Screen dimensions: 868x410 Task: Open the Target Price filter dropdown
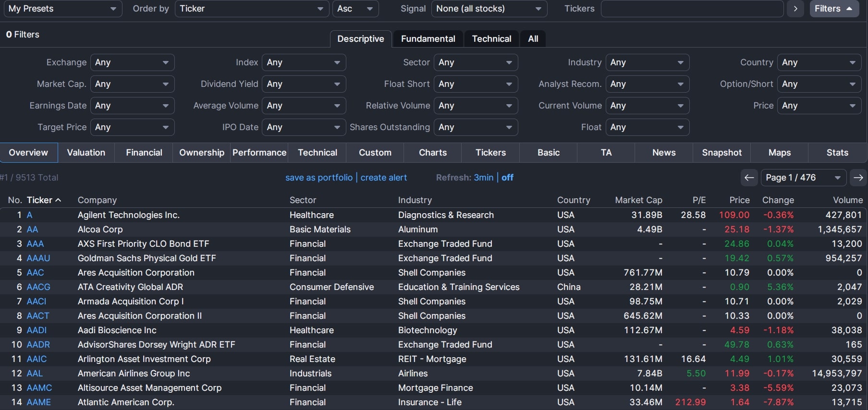132,127
